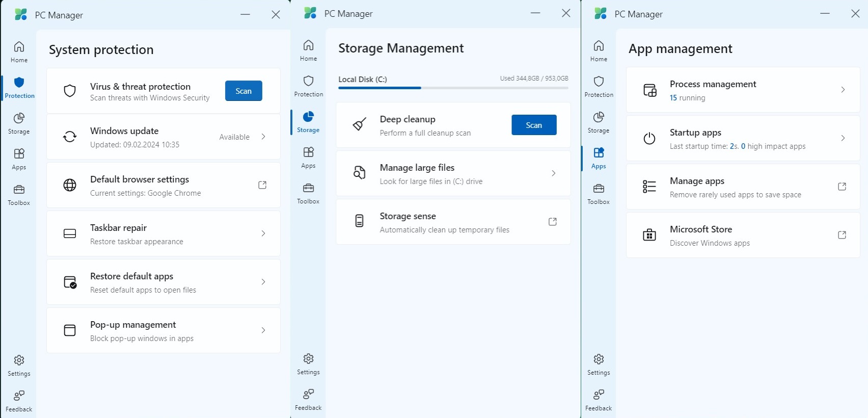Expand Windows update chevron
This screenshot has height=418, width=868.
(263, 137)
